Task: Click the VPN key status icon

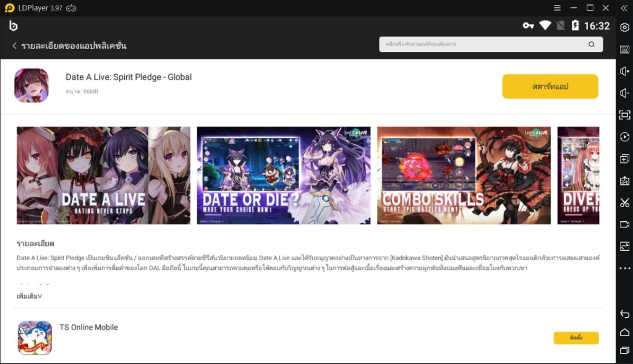Action: (528, 26)
